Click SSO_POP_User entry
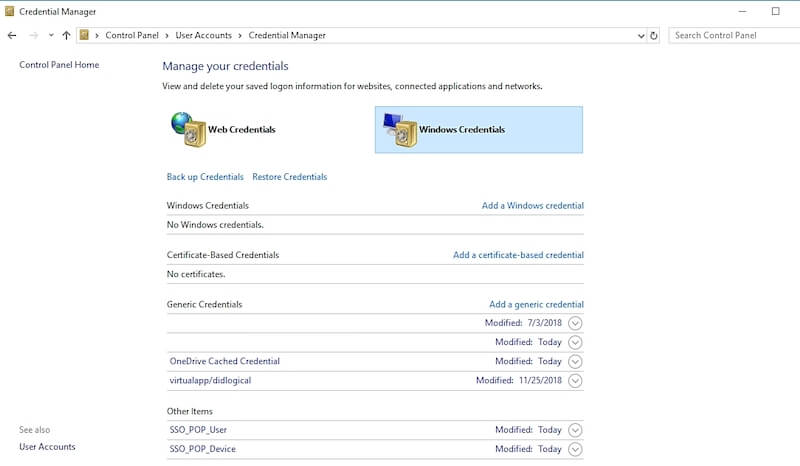 (198, 430)
